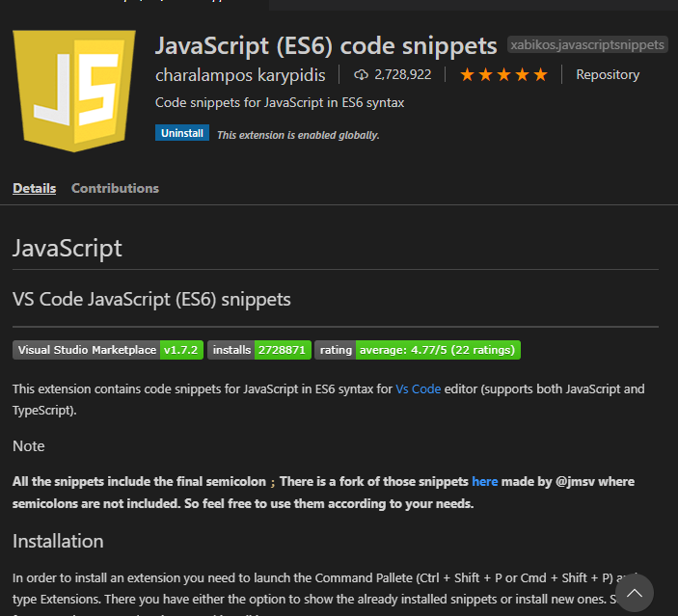The image size is (678, 616).
Task: Switch to the Details tab
Action: [34, 189]
